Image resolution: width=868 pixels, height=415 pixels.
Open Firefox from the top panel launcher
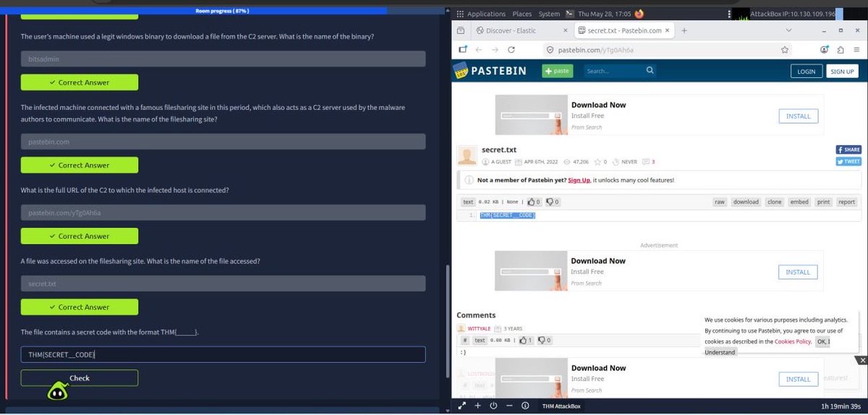point(639,14)
